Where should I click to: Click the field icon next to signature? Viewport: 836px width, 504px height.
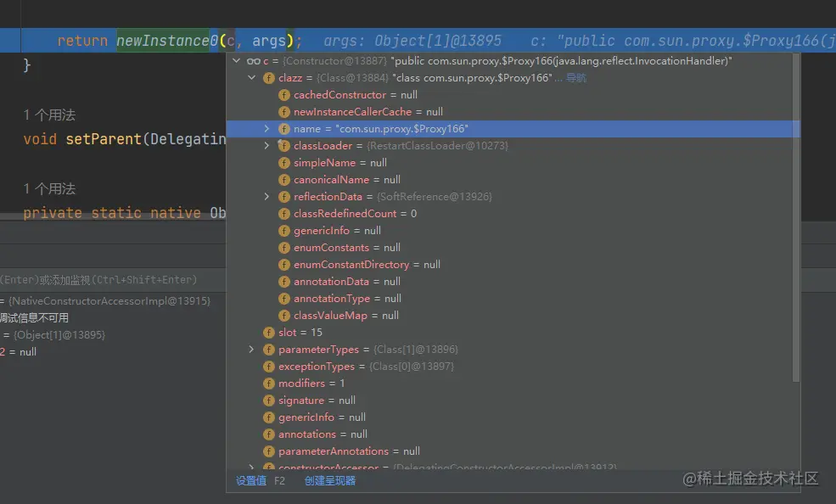coord(269,400)
